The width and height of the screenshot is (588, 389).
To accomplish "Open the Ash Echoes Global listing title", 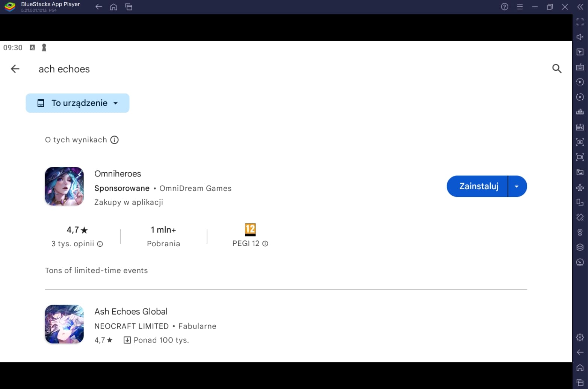I will click(x=131, y=311).
